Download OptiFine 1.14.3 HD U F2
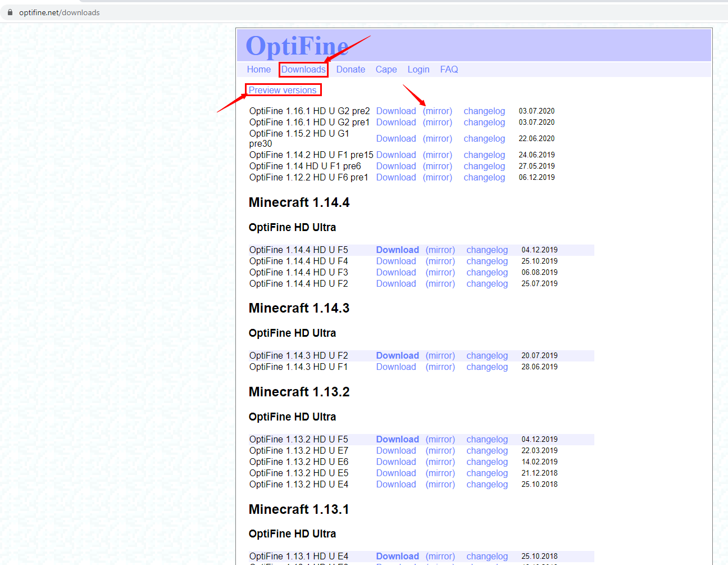728x565 pixels. [398, 355]
